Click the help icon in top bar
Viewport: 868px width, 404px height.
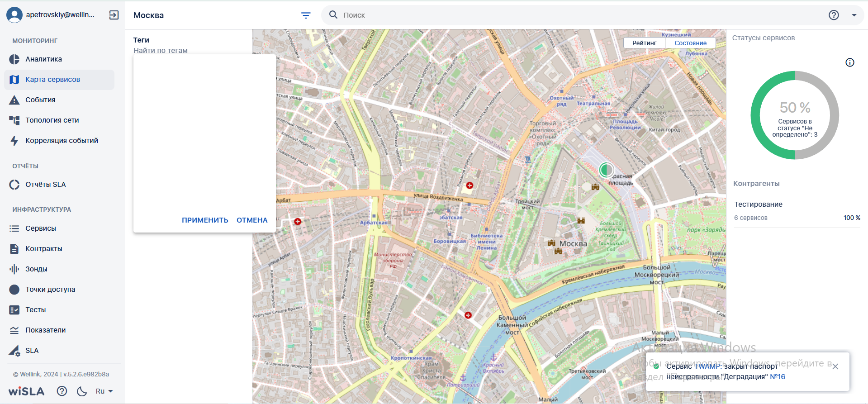tap(834, 15)
